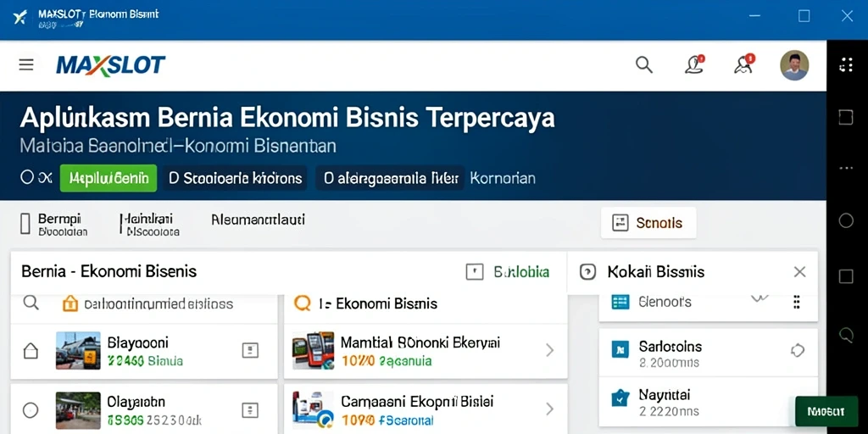This screenshot has height=434, width=868.
Task: Click the O x icon beside Mepluidenin
Action: pyautogui.click(x=36, y=178)
